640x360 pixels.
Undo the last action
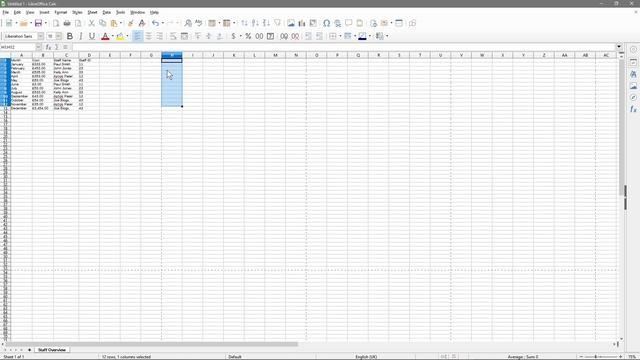click(155, 23)
